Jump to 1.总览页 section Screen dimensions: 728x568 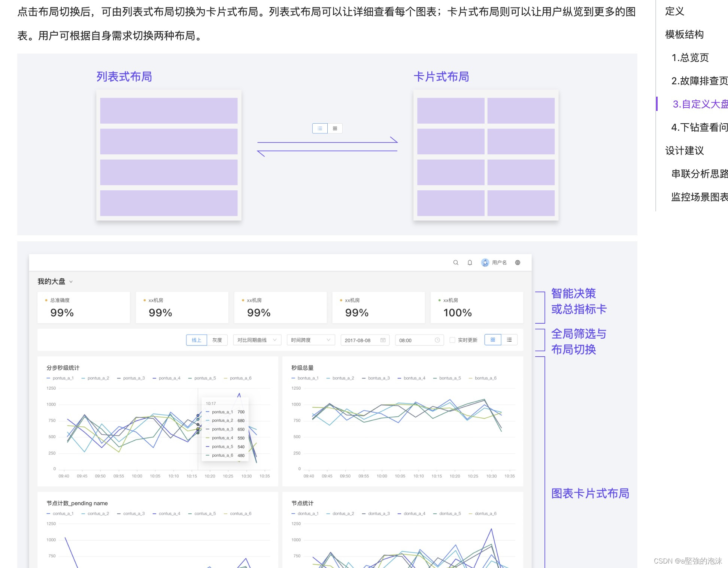point(690,58)
